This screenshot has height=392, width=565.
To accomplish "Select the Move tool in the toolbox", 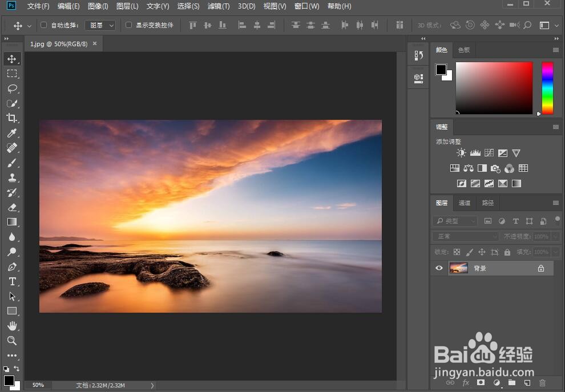I will point(12,59).
